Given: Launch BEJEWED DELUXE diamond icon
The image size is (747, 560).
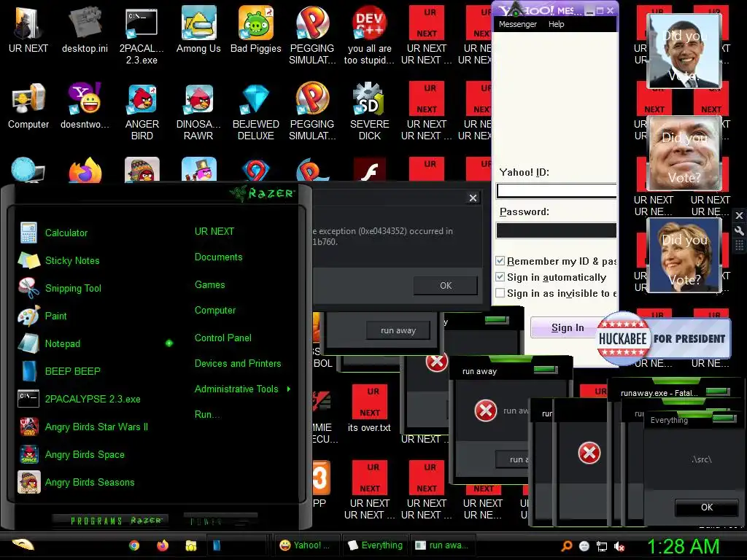Looking at the screenshot, I should [x=256, y=111].
